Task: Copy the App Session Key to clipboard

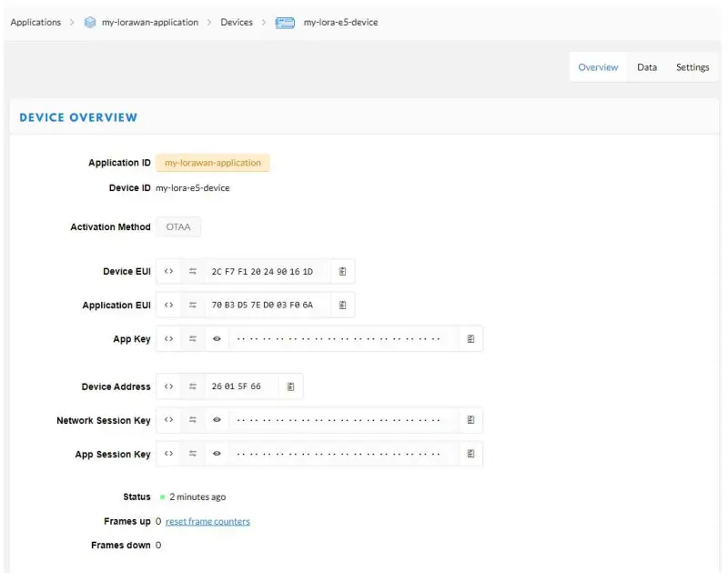Action: pos(470,454)
